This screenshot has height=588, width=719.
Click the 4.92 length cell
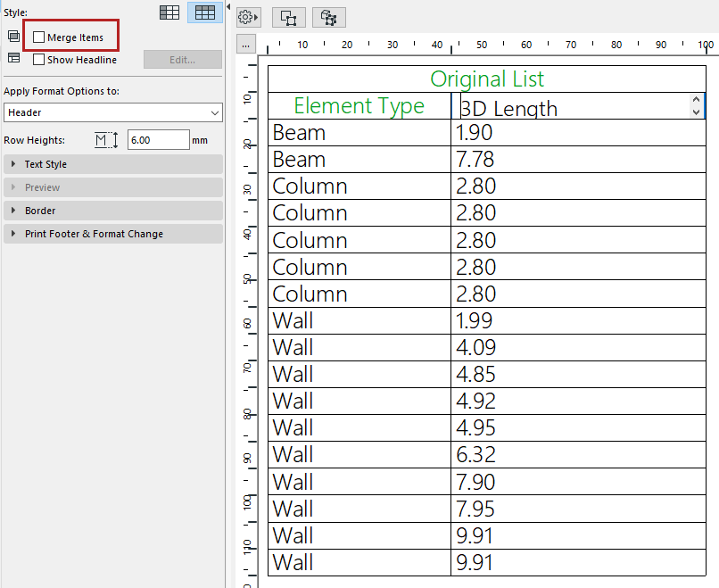(578, 401)
